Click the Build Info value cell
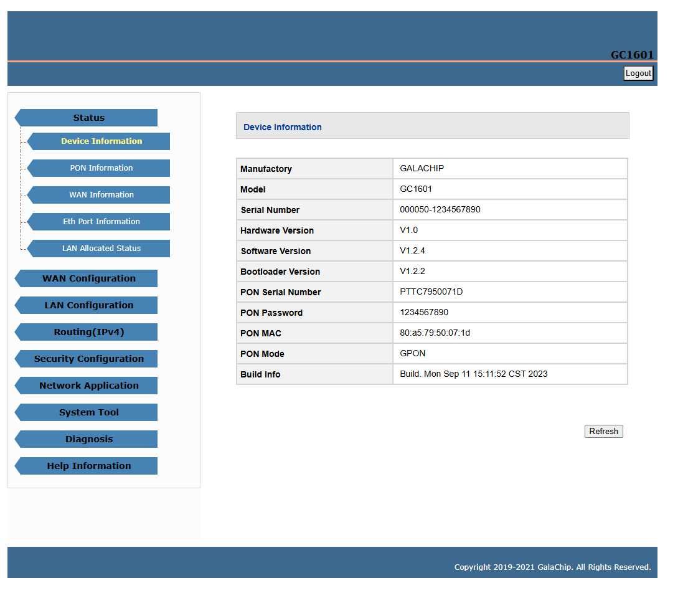Viewport: 688px width, 616px height. pyautogui.click(x=510, y=374)
